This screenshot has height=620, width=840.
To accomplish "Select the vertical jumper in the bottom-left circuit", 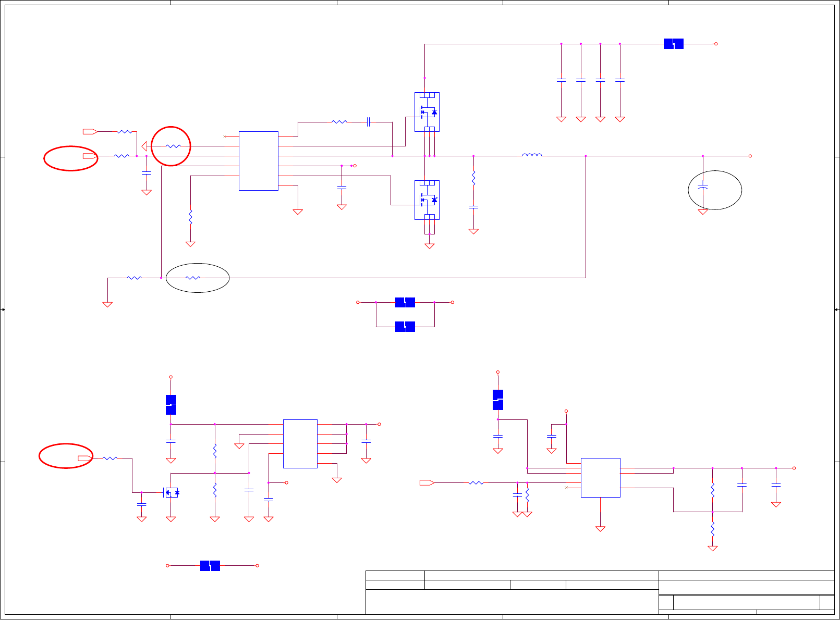I will pos(171,405).
